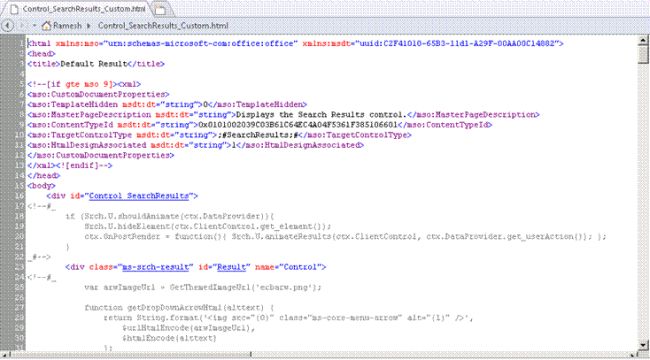Click the $urlHtmlEncode(arwImageUrl) line
This screenshot has height=360, width=650.
(189, 328)
